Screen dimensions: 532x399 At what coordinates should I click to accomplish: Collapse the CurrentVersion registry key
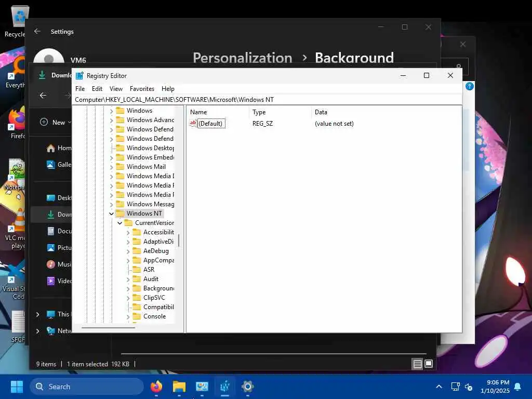(120, 223)
